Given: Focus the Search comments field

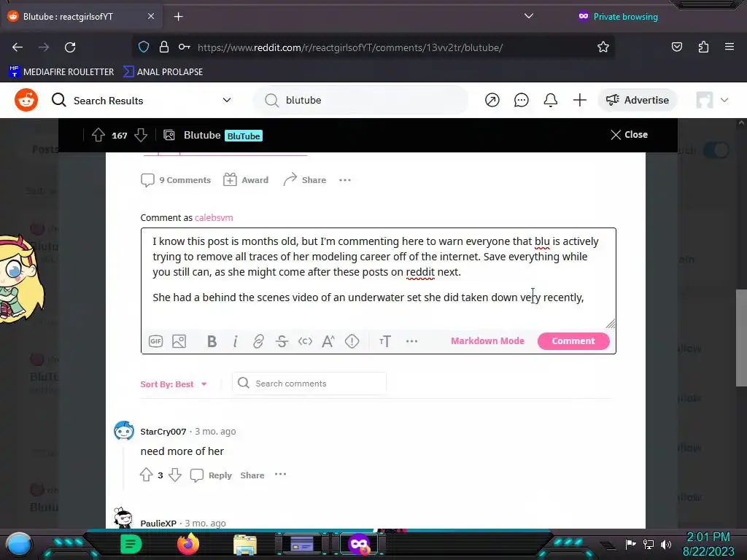Looking at the screenshot, I should (x=309, y=384).
